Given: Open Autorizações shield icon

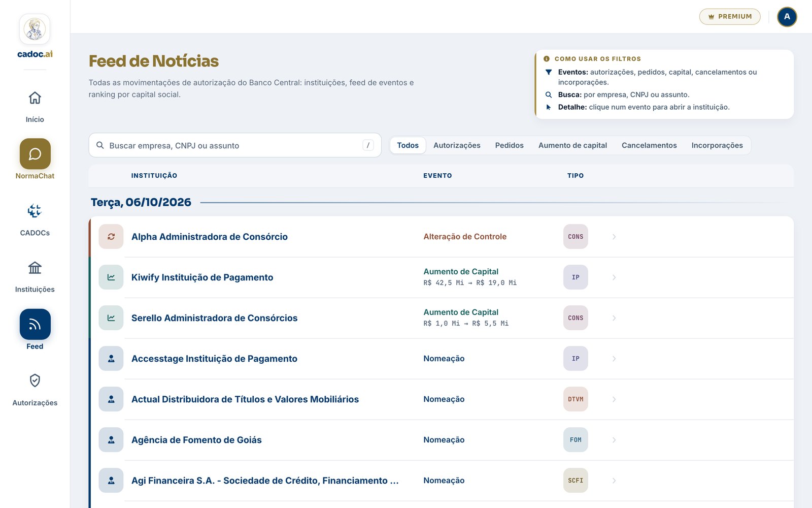Looking at the screenshot, I should coord(35,380).
